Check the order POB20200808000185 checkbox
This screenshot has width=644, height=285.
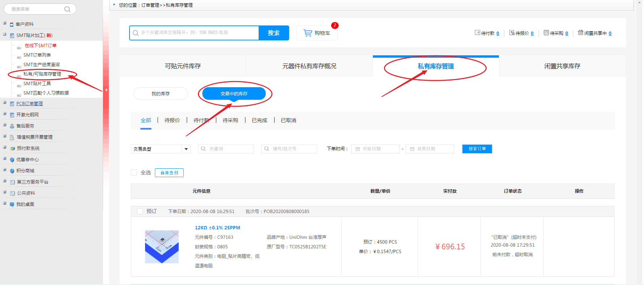coord(140,211)
